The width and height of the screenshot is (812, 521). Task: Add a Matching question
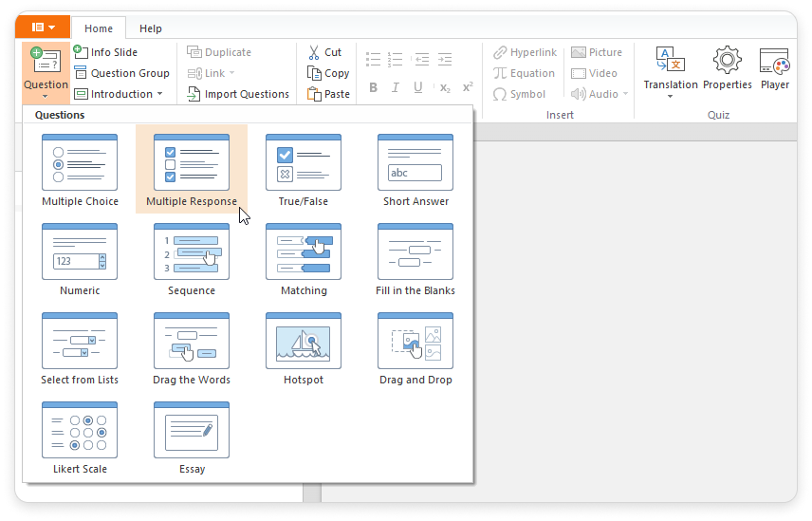point(303,259)
